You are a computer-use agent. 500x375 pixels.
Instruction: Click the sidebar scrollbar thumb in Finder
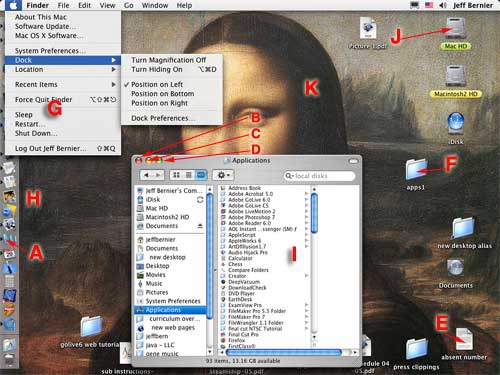[210, 257]
